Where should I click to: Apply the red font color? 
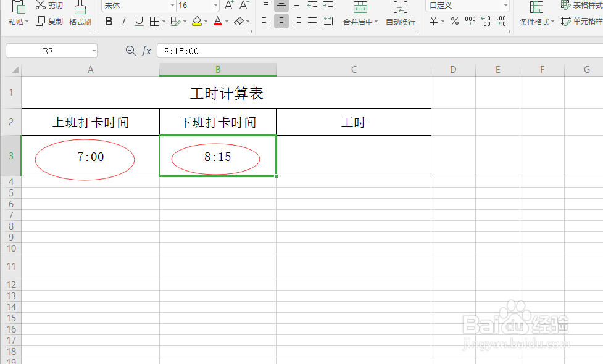[218, 21]
